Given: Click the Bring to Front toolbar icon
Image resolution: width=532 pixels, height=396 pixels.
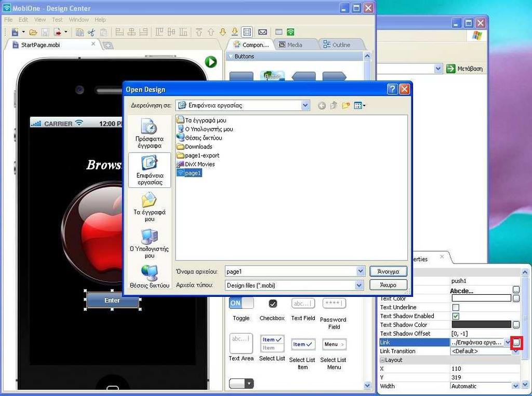Looking at the screenshot, I should [x=199, y=32].
